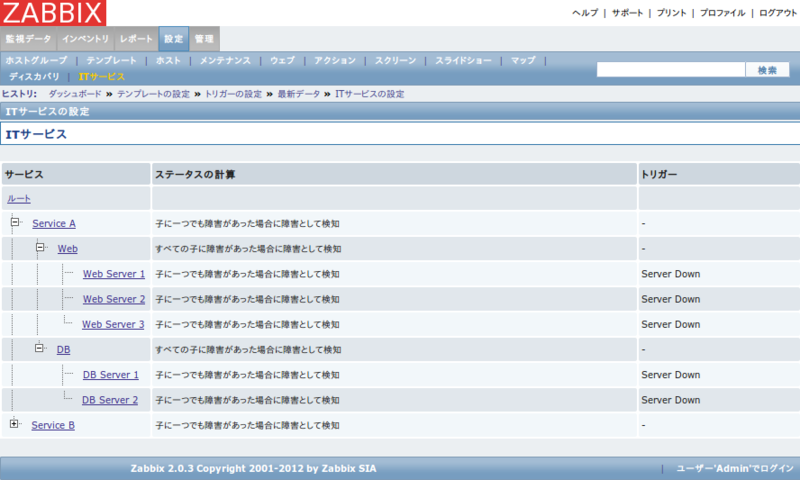Go to ディスカバリ submenu item
800x480 pixels.
pos(34,77)
